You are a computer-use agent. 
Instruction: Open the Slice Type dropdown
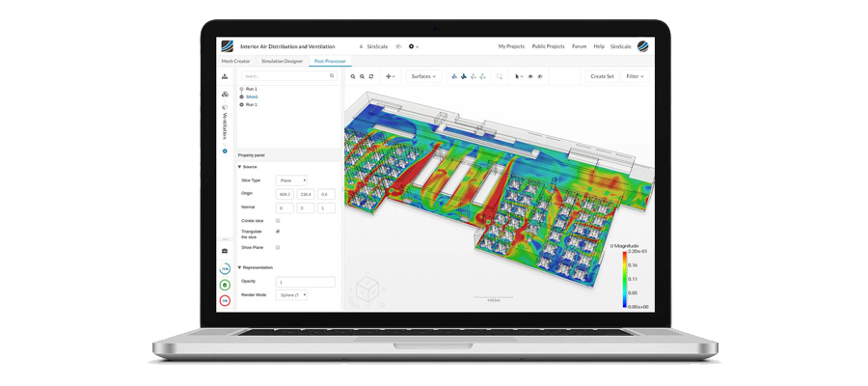tap(291, 180)
